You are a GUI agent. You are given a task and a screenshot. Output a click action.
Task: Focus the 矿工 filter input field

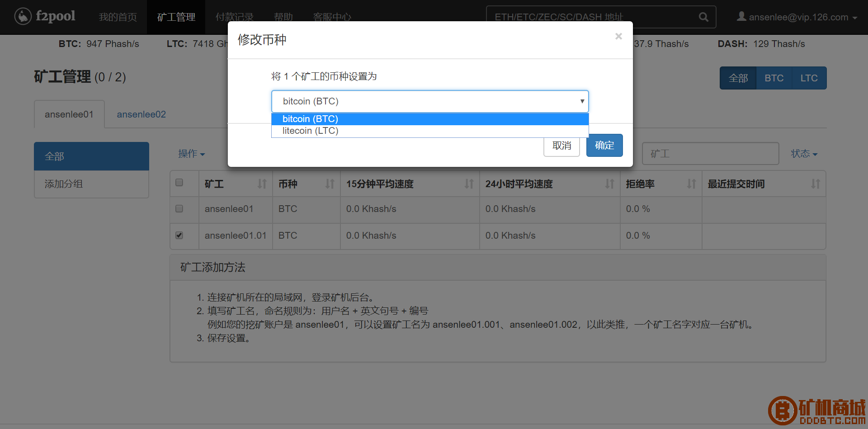[711, 154]
